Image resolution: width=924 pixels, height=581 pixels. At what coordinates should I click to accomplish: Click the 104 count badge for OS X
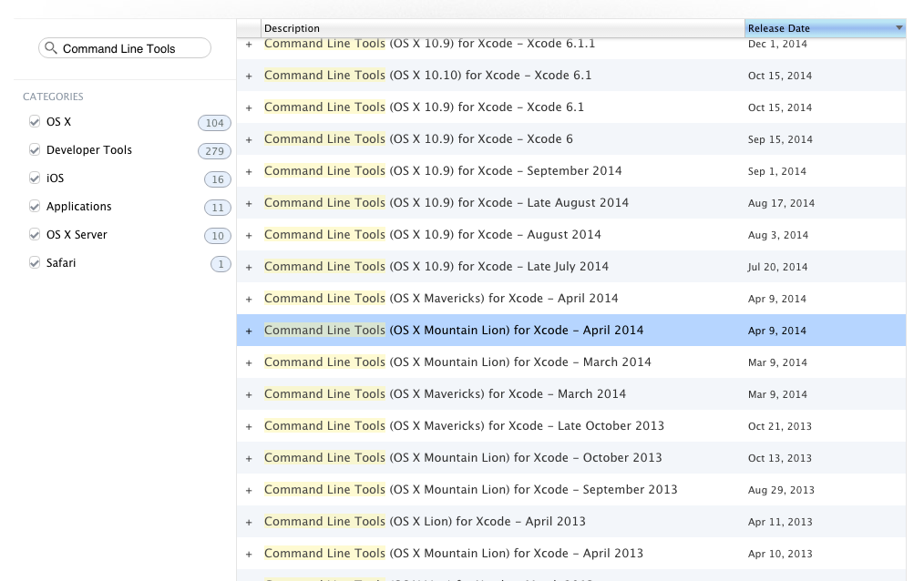pos(214,122)
